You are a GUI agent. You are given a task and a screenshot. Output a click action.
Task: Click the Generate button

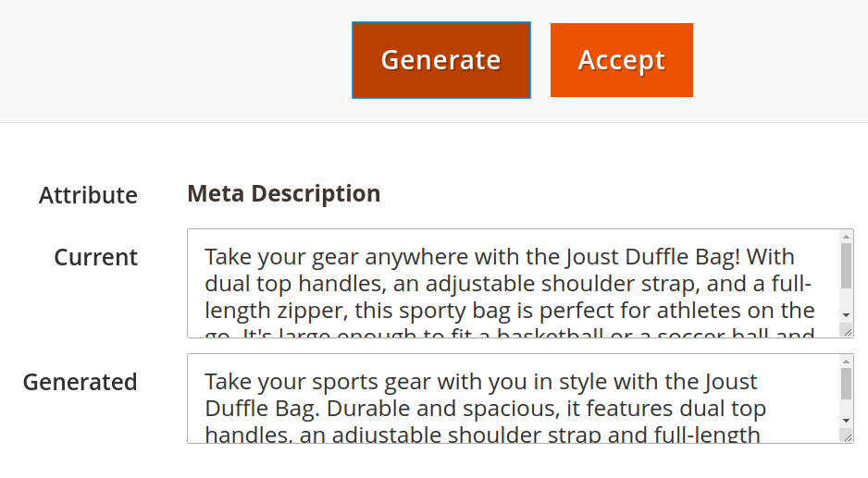pos(441,60)
